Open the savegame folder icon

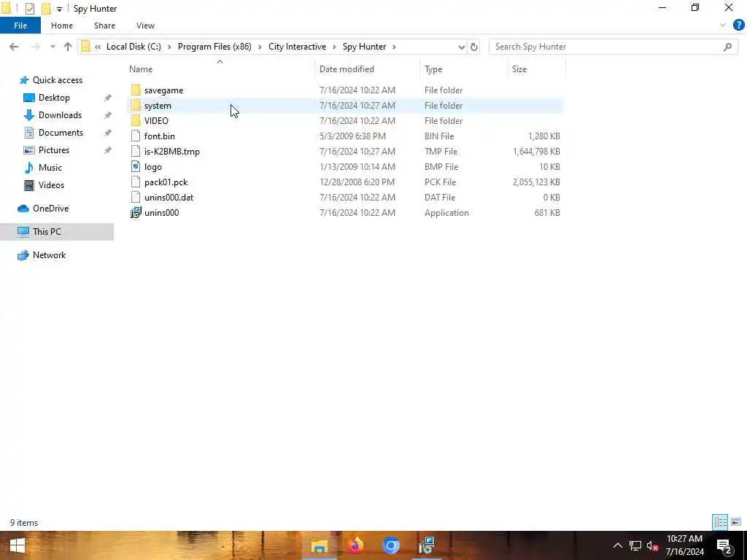(136, 90)
